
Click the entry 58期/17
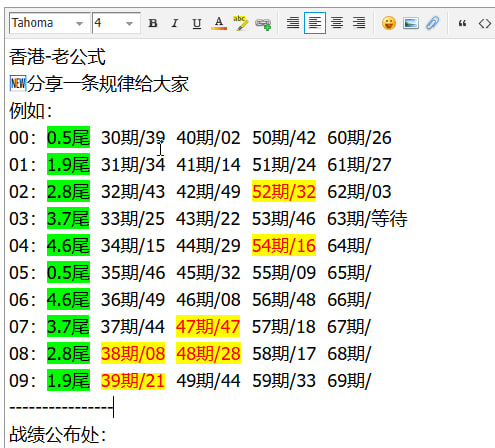[284, 353]
